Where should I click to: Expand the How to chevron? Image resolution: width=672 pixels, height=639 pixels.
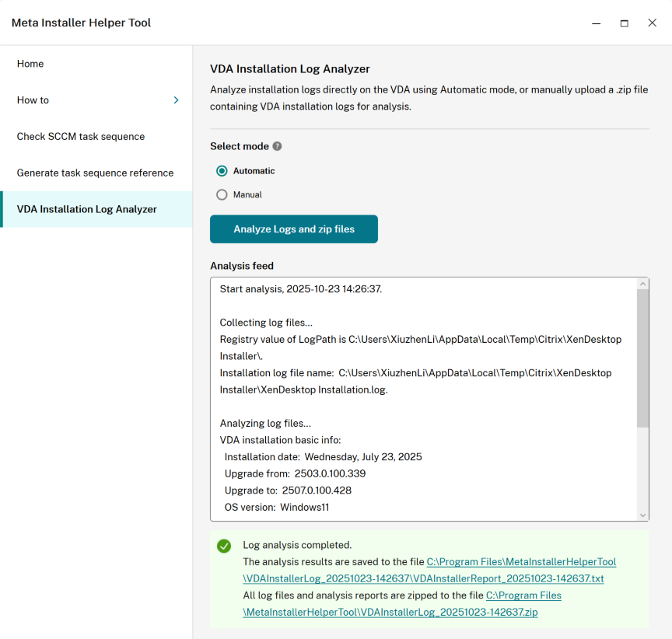point(176,100)
